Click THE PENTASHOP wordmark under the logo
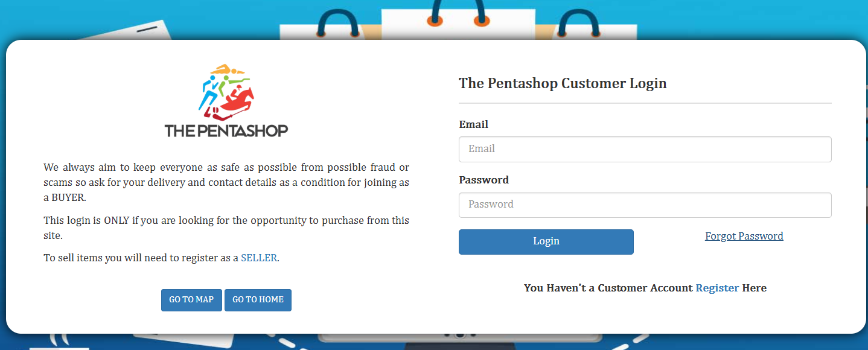Image resolution: width=868 pixels, height=350 pixels. (226, 130)
